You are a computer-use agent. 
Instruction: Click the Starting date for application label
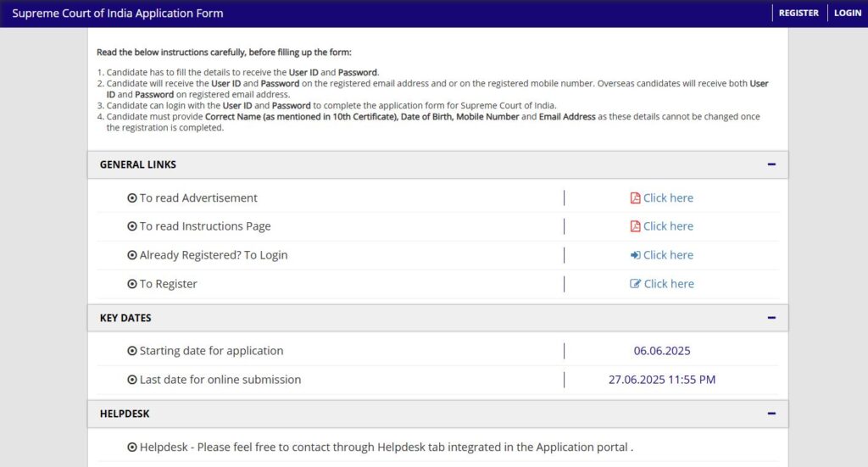[x=211, y=351]
